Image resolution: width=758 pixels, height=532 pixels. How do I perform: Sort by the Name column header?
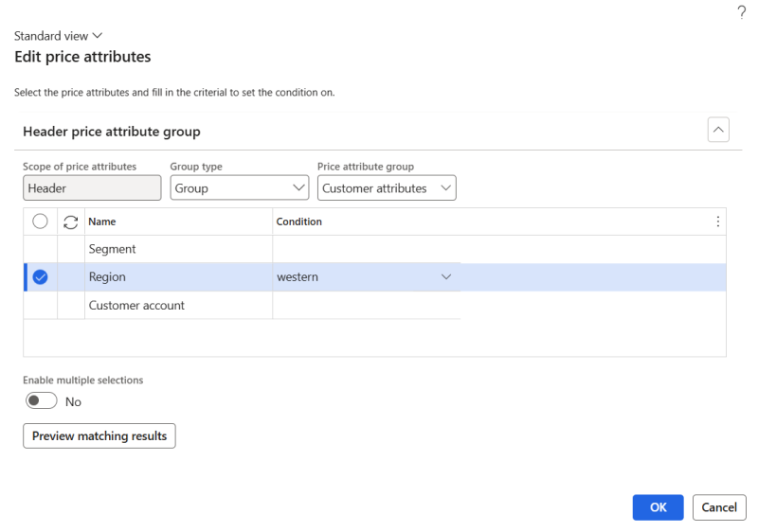click(102, 222)
